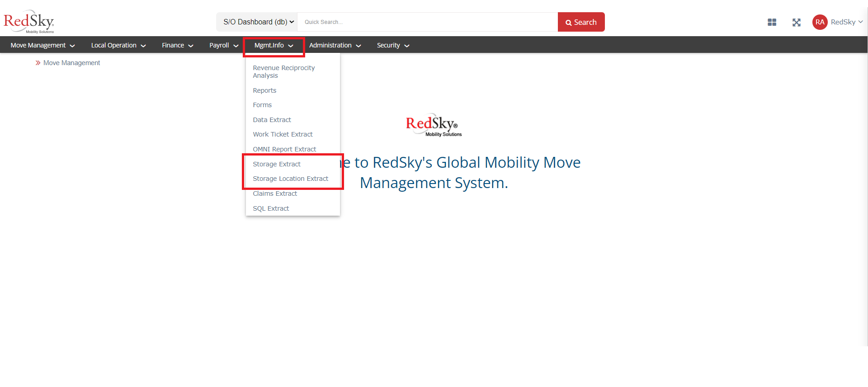Expand the Security menu

pyautogui.click(x=393, y=45)
